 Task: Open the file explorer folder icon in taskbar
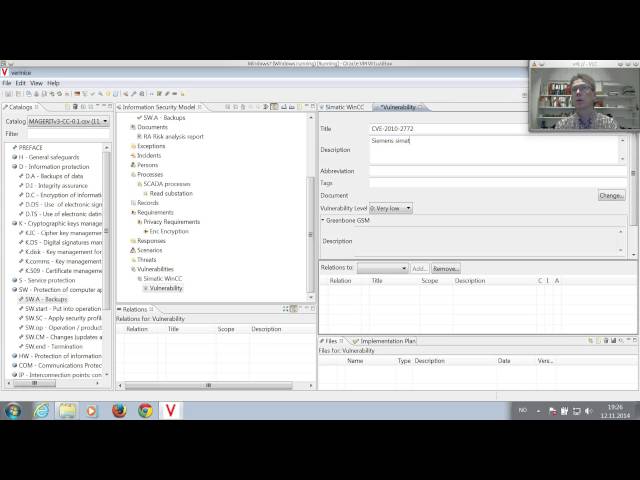67,411
